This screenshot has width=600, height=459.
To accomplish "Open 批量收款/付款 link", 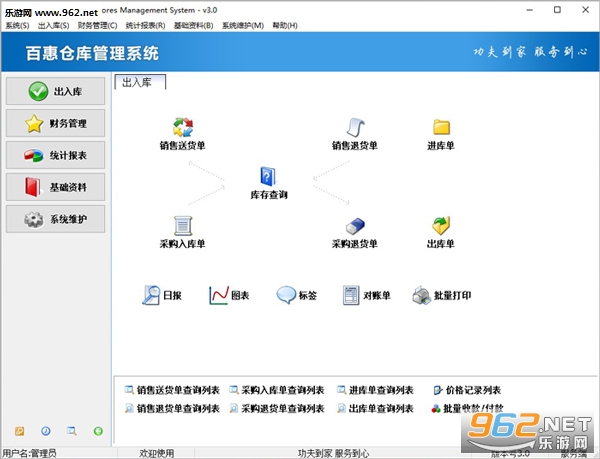I will pyautogui.click(x=467, y=409).
